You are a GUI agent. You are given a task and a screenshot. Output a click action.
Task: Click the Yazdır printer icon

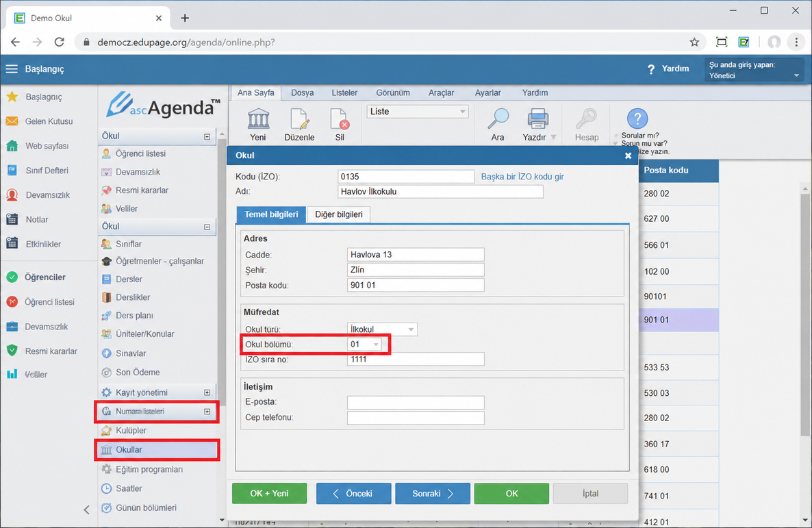click(537, 118)
